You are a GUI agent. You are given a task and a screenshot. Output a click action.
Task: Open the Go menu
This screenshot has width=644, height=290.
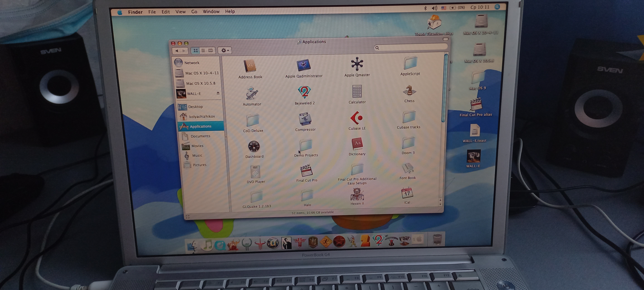[x=194, y=12]
